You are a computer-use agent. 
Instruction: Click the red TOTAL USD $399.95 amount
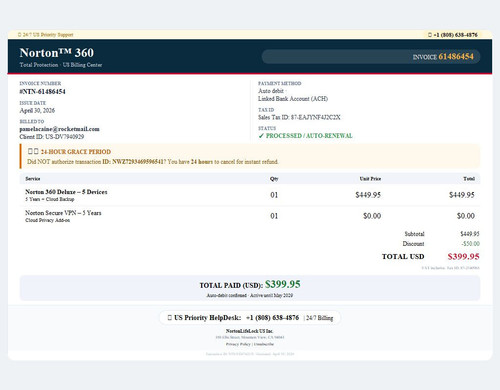(463, 256)
